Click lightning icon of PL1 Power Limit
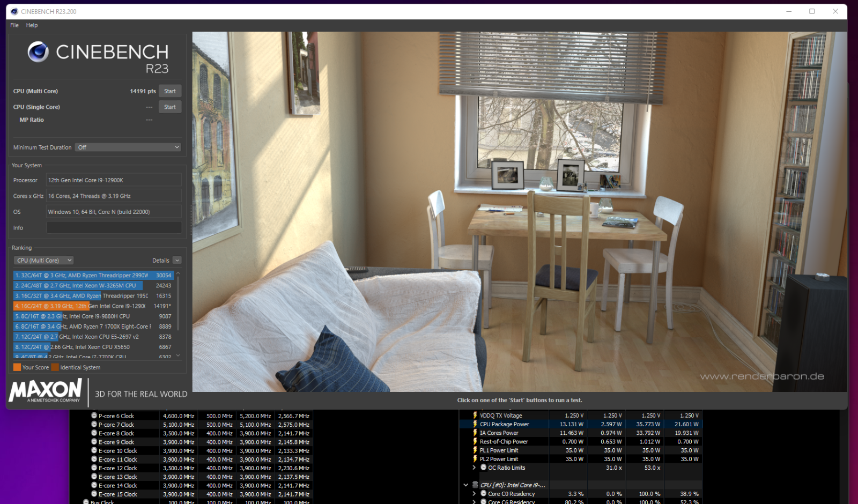 pyautogui.click(x=475, y=450)
